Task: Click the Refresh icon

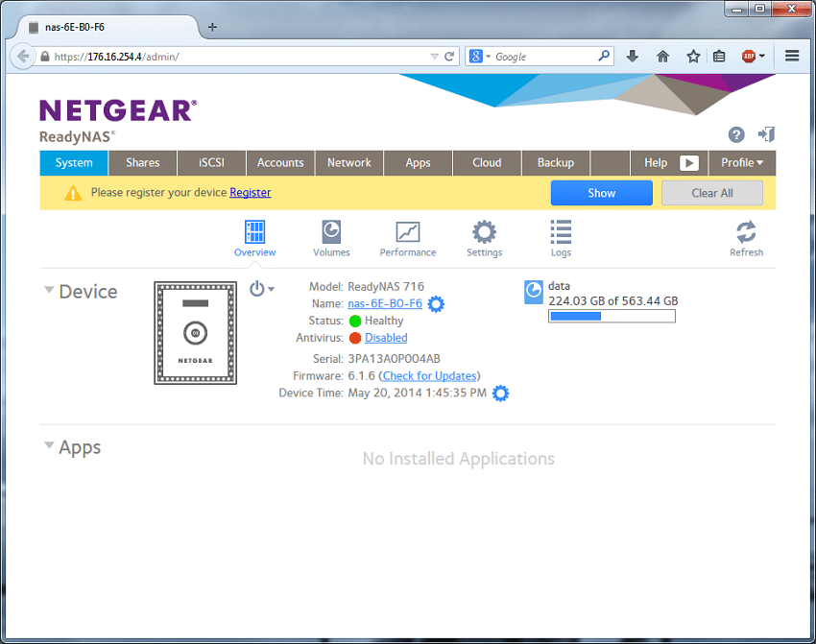Action: 746,232
